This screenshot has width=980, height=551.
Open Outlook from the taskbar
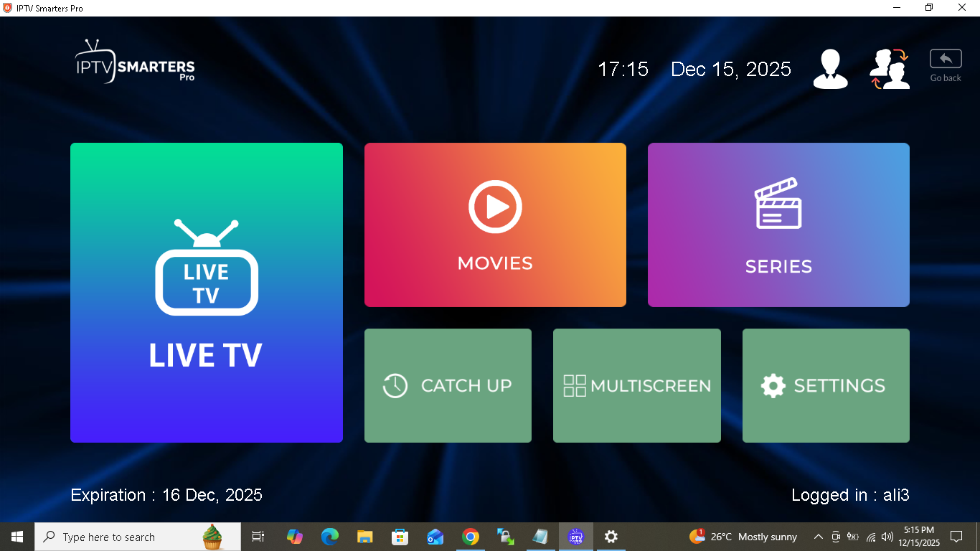pyautogui.click(x=435, y=537)
